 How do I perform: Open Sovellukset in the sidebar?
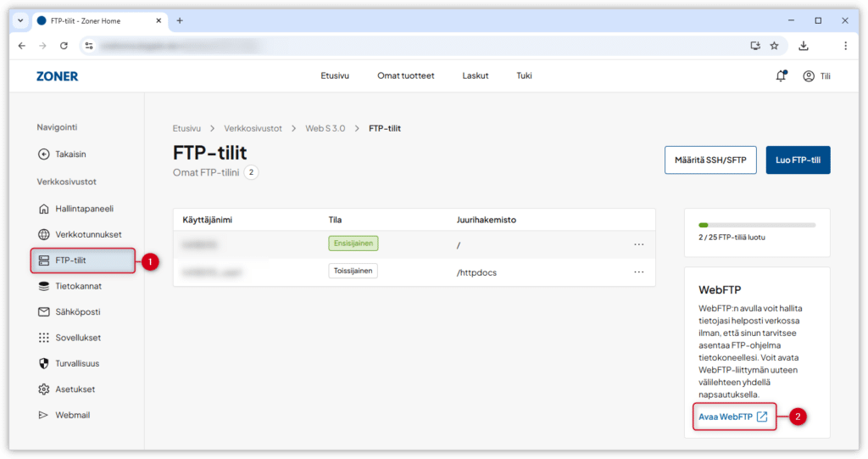(78, 338)
